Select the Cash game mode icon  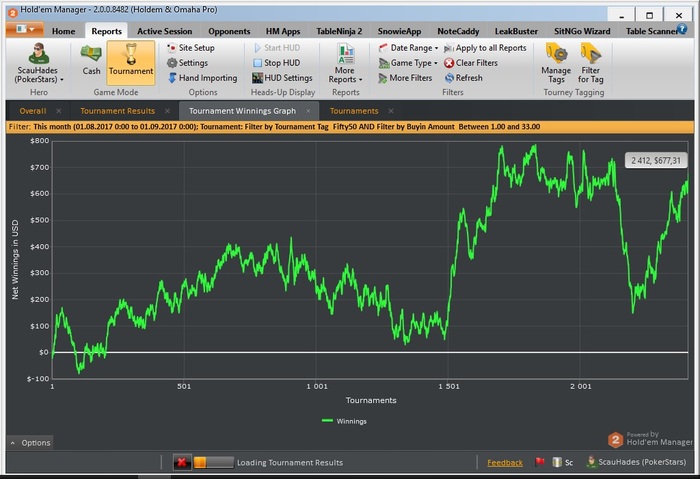click(91, 59)
